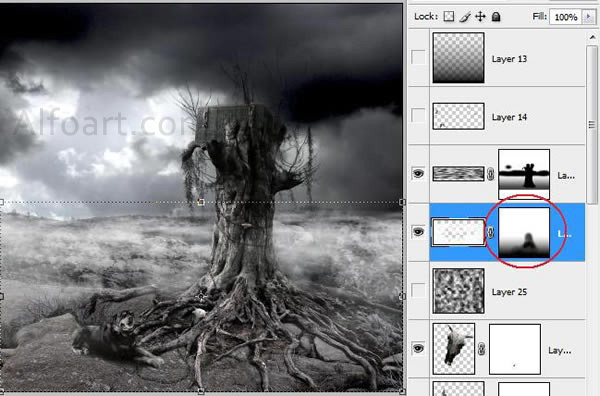Click the top right transform handle
600x396 pixels.
[402, 202]
